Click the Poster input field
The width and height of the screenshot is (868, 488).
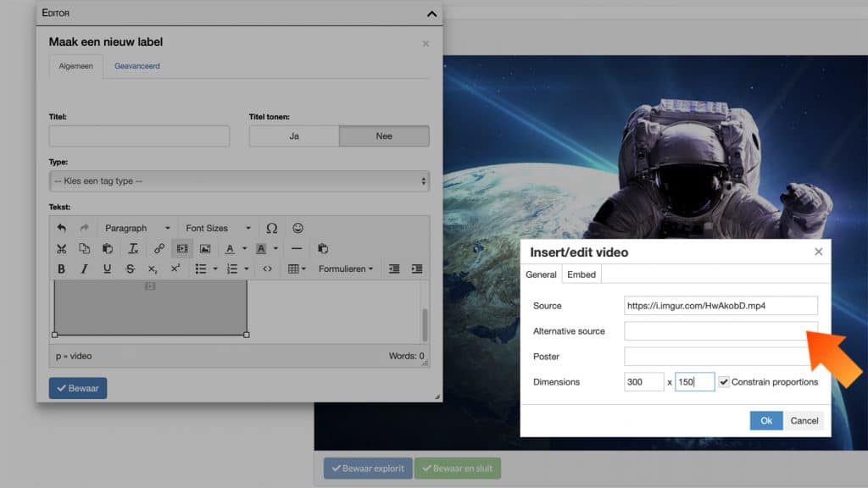point(721,357)
